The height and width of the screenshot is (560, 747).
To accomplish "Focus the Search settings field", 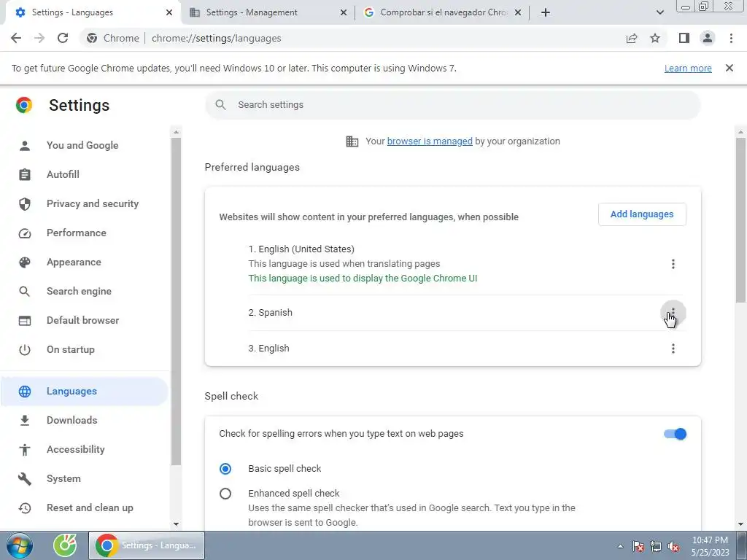I will [452, 105].
